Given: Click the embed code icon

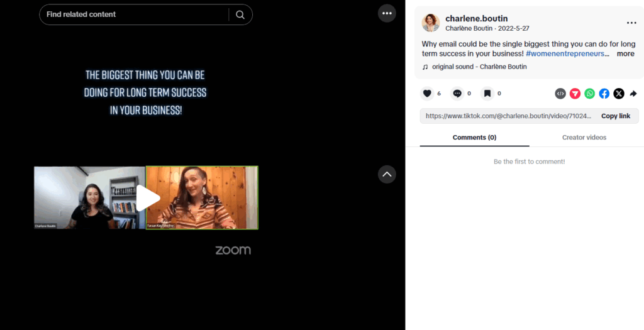Looking at the screenshot, I should pos(560,94).
